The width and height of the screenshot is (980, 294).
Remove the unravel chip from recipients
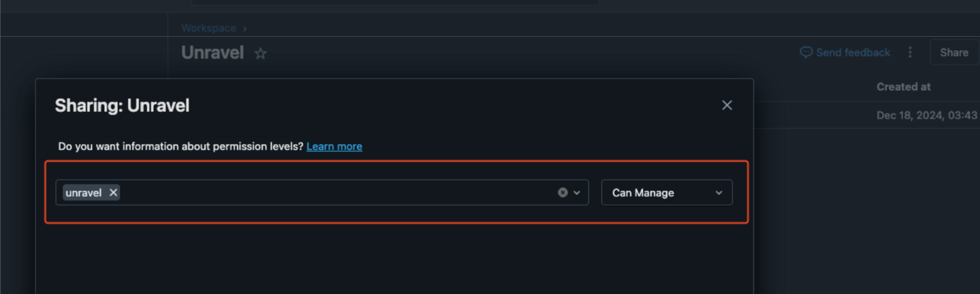(113, 193)
